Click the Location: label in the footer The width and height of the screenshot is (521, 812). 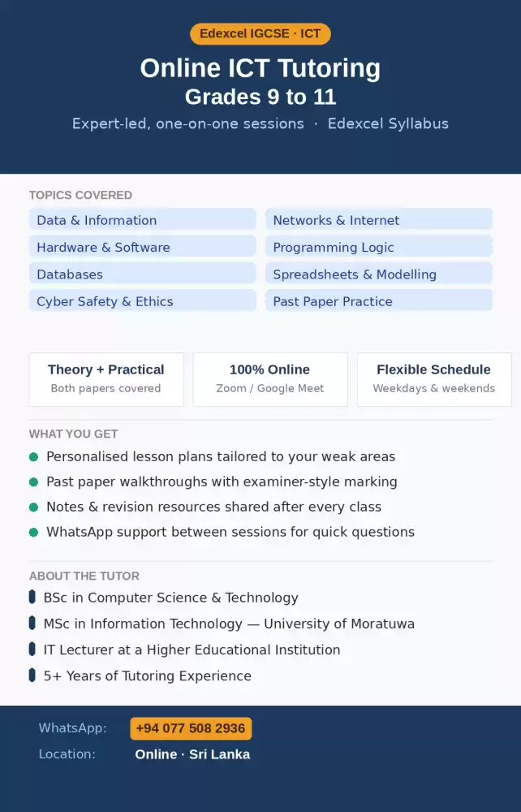pos(67,754)
